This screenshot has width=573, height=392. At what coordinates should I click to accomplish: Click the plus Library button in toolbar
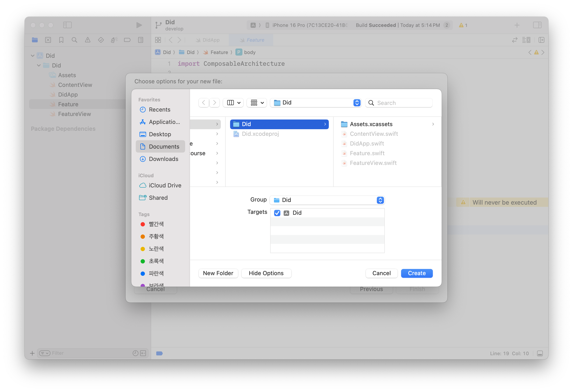point(517,25)
